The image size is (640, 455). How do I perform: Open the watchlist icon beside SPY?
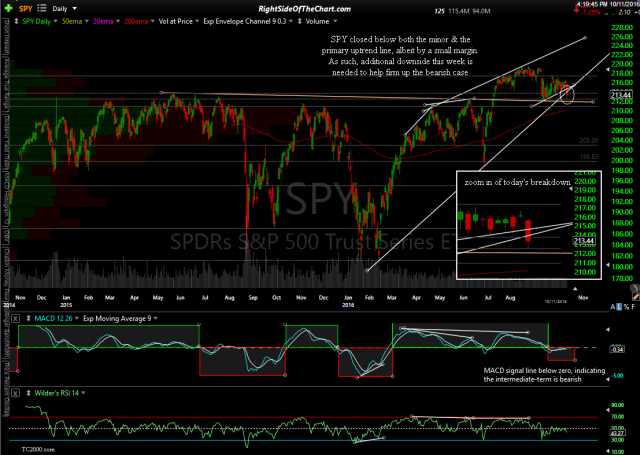pyautogui.click(x=42, y=8)
